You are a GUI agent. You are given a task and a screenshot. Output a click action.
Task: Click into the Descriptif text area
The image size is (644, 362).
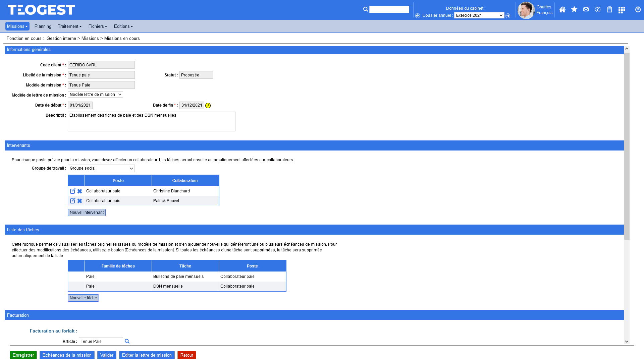click(x=151, y=122)
